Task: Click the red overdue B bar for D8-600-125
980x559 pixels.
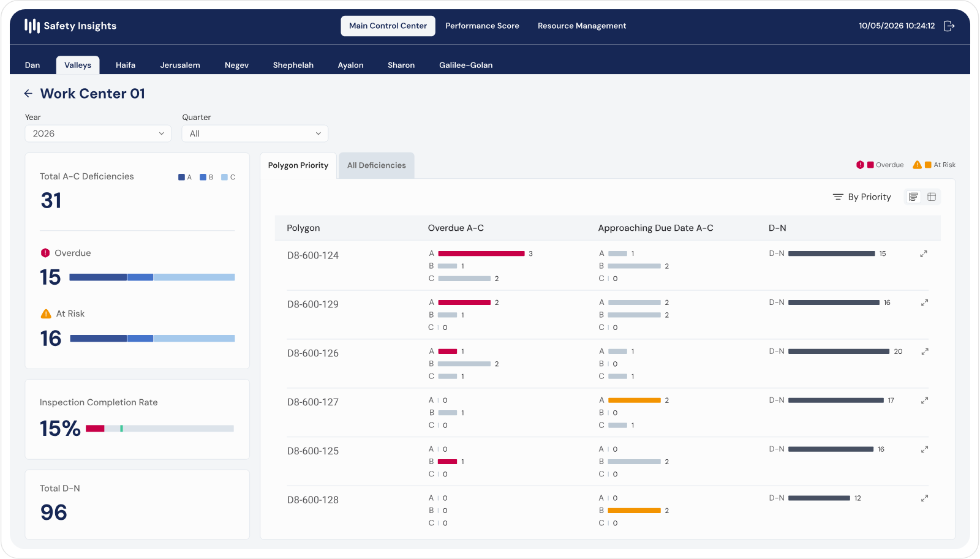Action: (448, 462)
